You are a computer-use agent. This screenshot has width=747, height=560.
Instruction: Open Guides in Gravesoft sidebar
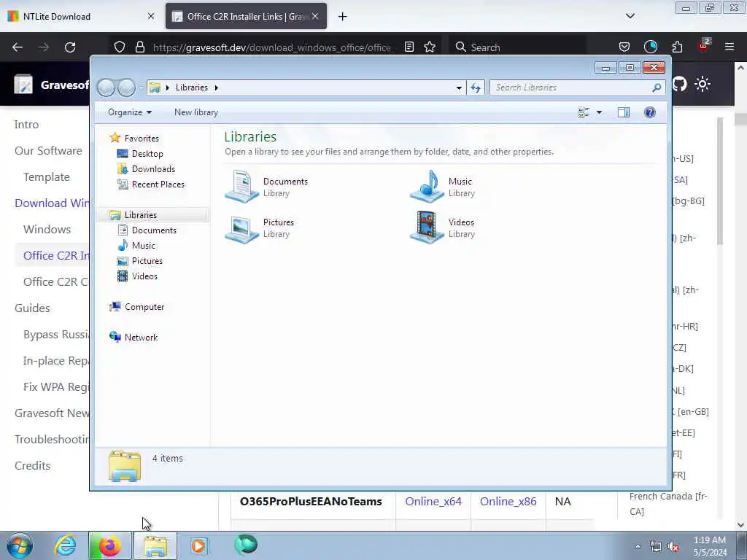pyautogui.click(x=32, y=308)
